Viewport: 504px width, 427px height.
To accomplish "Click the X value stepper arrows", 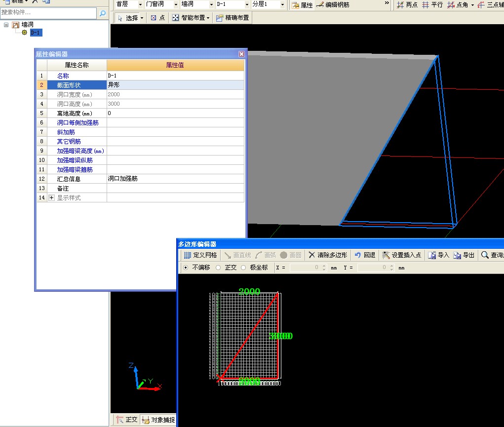I will 324,268.
